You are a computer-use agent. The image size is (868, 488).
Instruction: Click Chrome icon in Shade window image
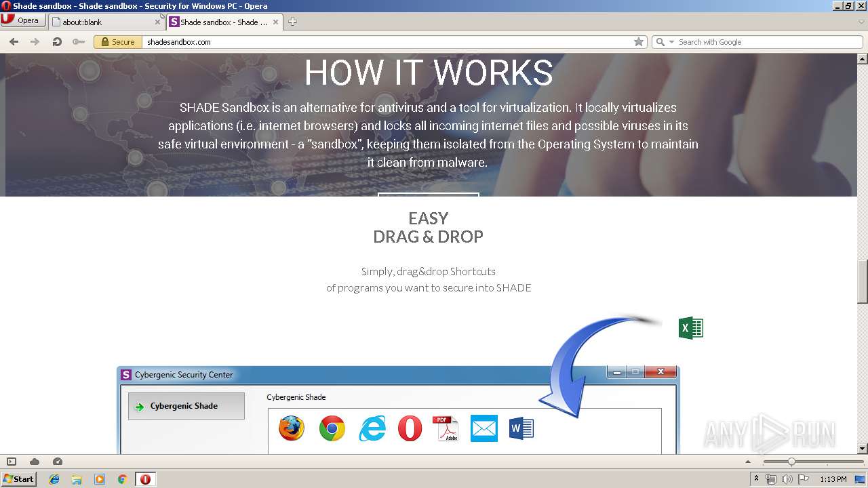332,428
